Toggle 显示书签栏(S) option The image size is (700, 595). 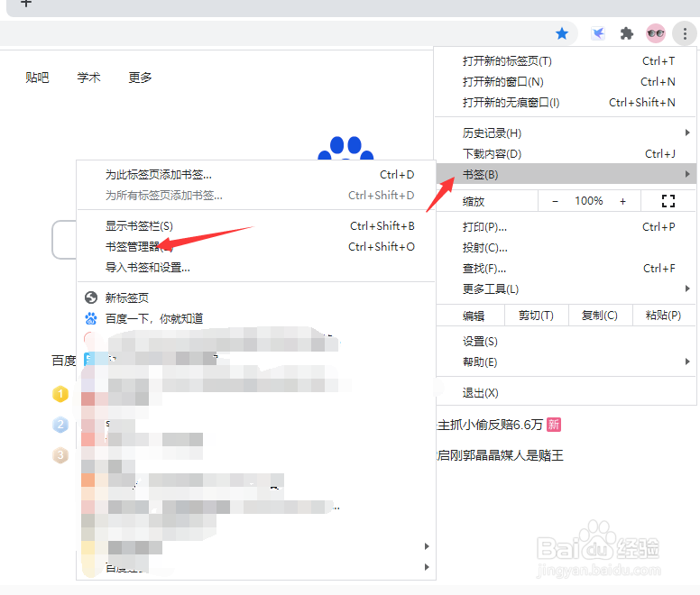pyautogui.click(x=256, y=226)
